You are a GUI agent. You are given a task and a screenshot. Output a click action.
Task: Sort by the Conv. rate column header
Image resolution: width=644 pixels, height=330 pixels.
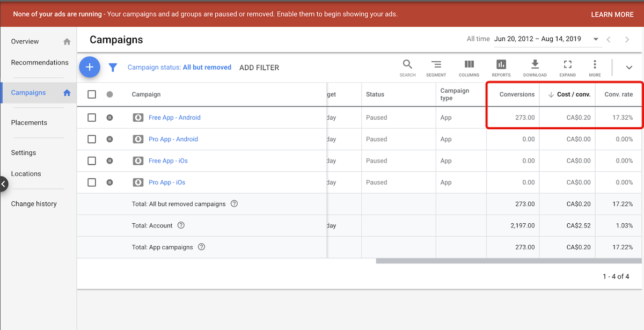coord(618,94)
